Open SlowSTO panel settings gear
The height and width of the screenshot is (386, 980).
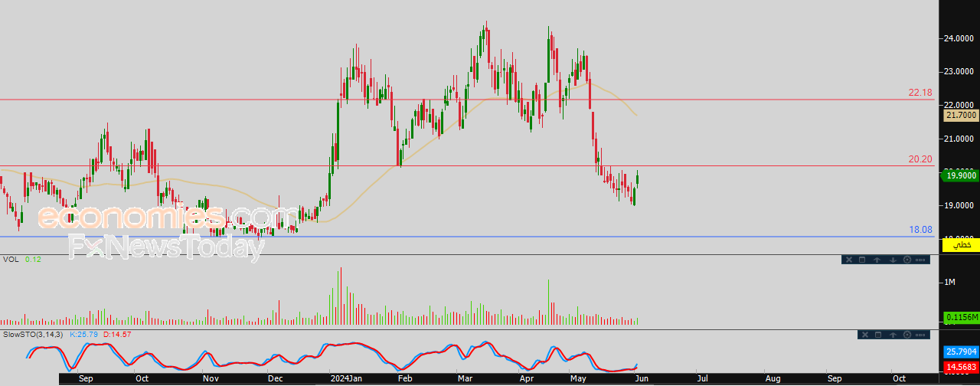(907, 335)
